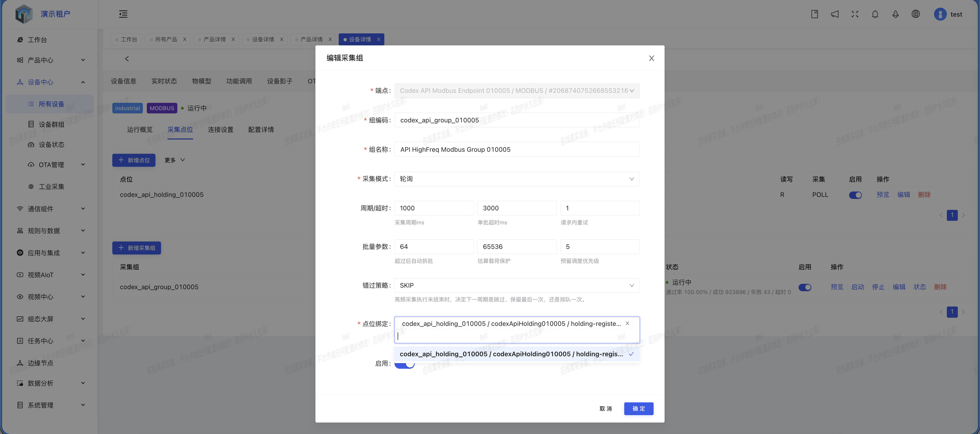980x434 pixels.
Task: Switch to 实时状态 tab
Action: tap(164, 81)
